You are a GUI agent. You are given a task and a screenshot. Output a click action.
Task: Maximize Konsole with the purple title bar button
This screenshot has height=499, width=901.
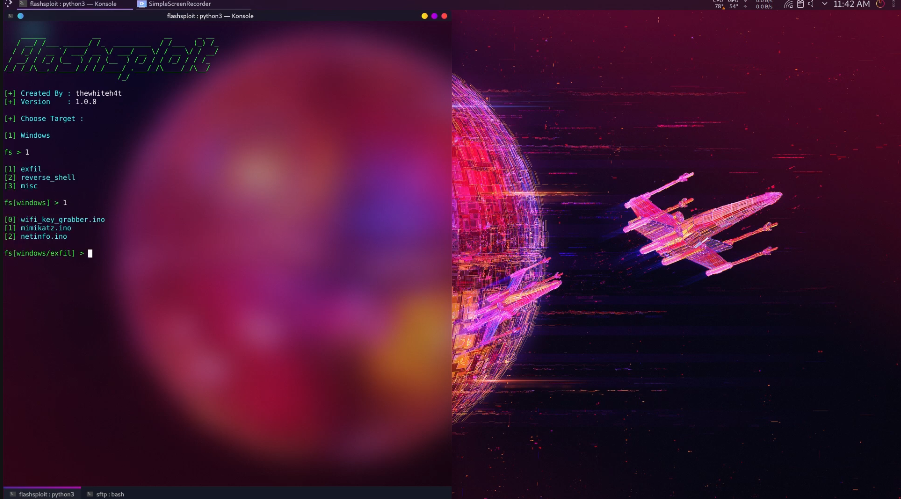(x=434, y=16)
